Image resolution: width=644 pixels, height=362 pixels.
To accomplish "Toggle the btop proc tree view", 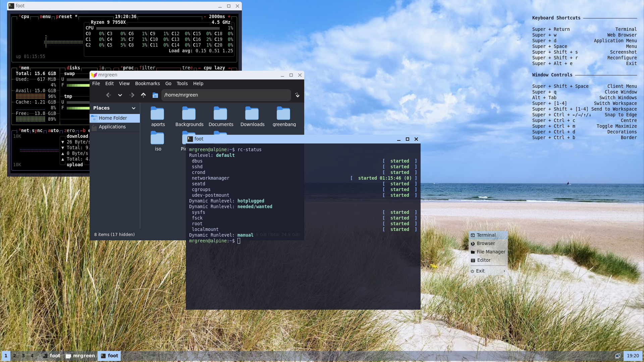I will [x=187, y=68].
